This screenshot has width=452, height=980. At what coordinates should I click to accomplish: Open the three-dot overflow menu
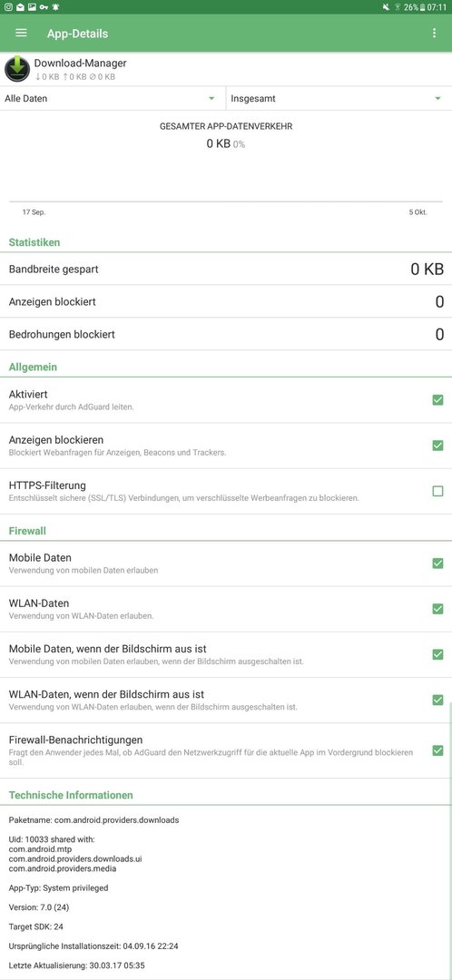tap(434, 34)
